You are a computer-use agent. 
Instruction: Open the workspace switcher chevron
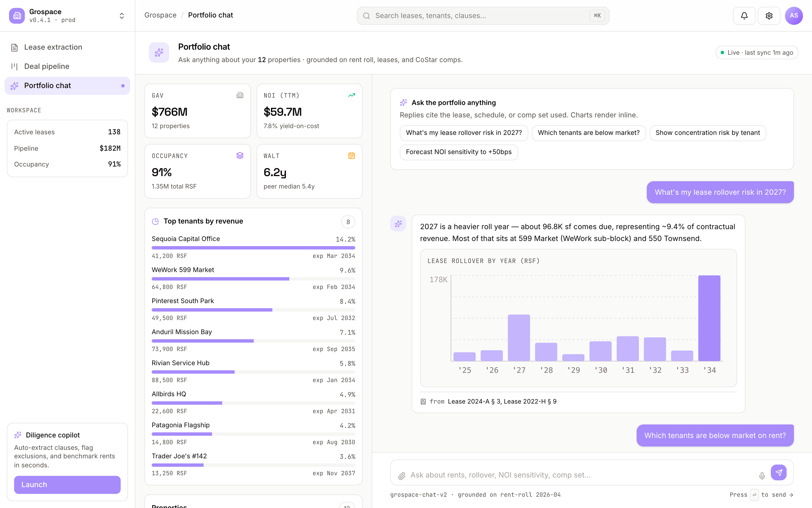(122, 16)
